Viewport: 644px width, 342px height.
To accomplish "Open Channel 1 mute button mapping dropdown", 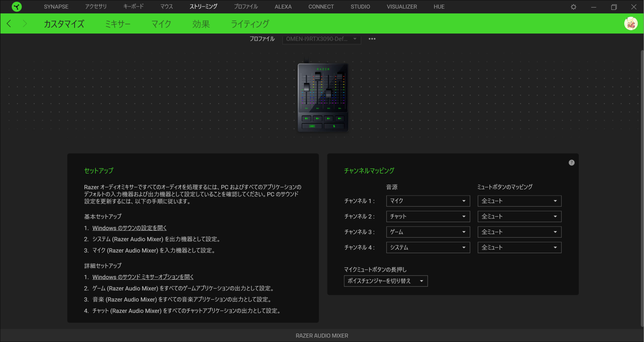I will [519, 201].
